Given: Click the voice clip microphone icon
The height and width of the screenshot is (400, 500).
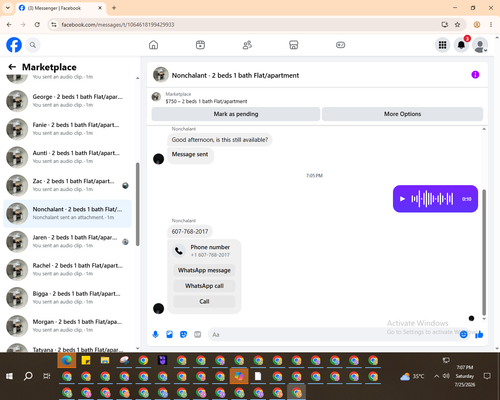Looking at the screenshot, I should (x=155, y=334).
